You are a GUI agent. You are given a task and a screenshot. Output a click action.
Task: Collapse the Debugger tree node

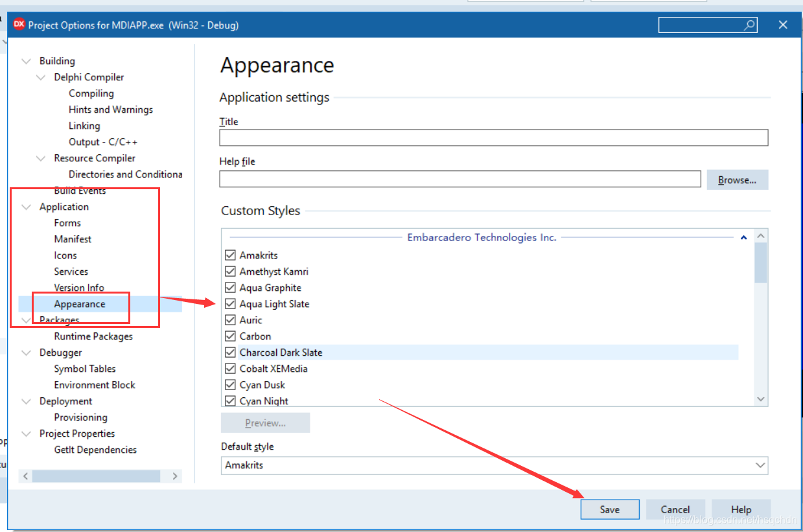(x=25, y=352)
